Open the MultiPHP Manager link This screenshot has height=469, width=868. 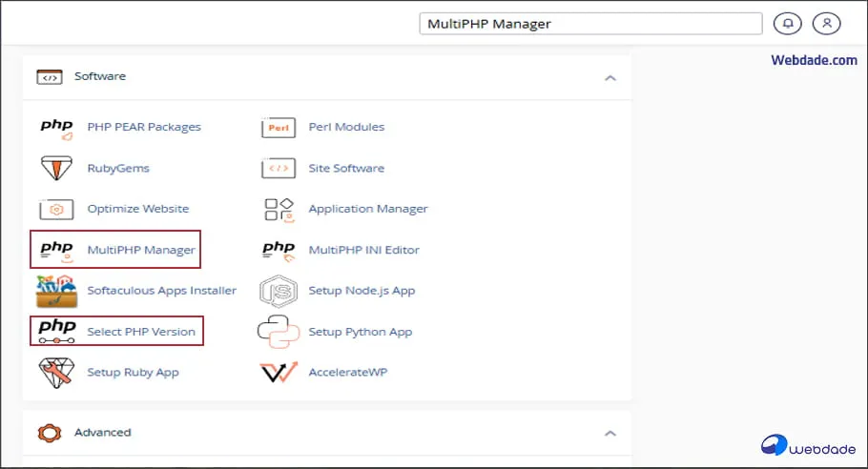(141, 250)
